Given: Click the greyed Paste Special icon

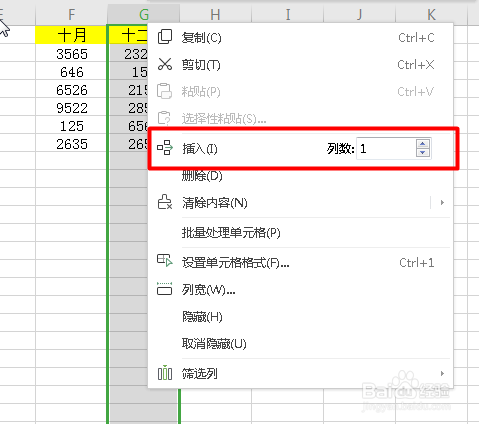Looking at the screenshot, I should click(x=164, y=118).
